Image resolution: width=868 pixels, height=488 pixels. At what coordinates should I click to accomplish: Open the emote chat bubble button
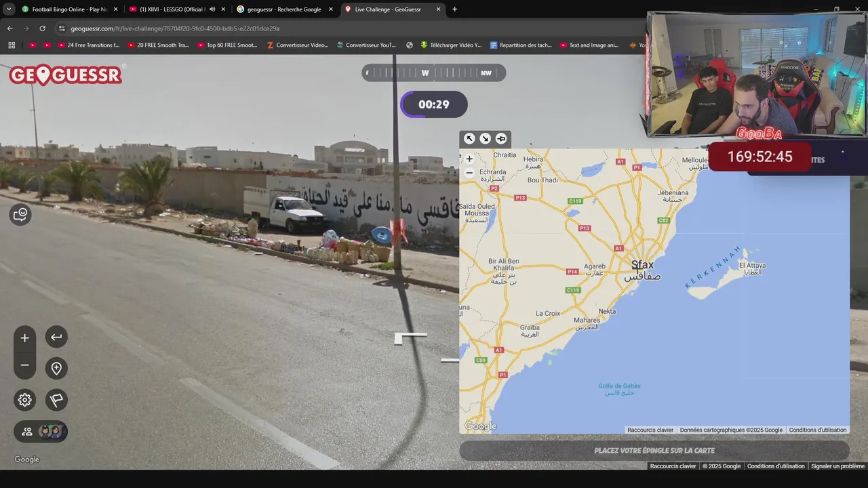click(20, 215)
